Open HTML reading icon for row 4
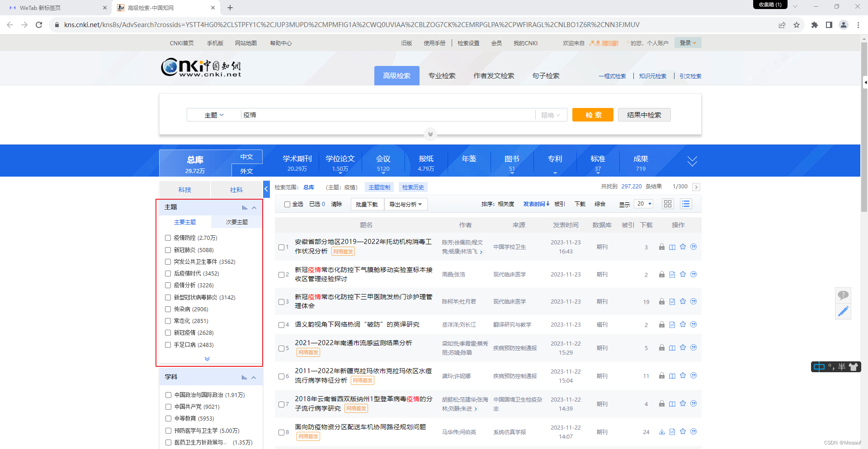868x449 pixels. click(x=672, y=325)
